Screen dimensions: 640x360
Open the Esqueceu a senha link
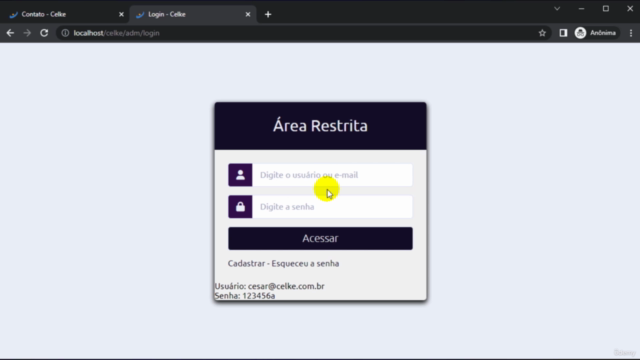pyautogui.click(x=305, y=263)
